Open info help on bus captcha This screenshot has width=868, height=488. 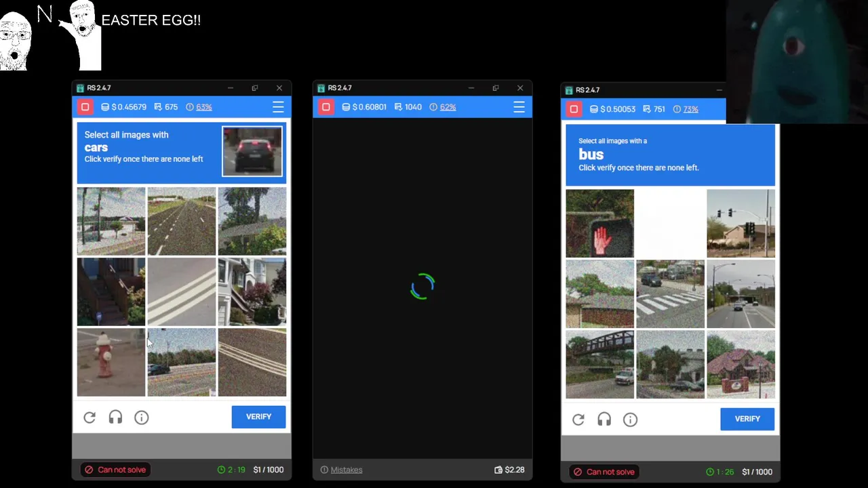(630, 420)
